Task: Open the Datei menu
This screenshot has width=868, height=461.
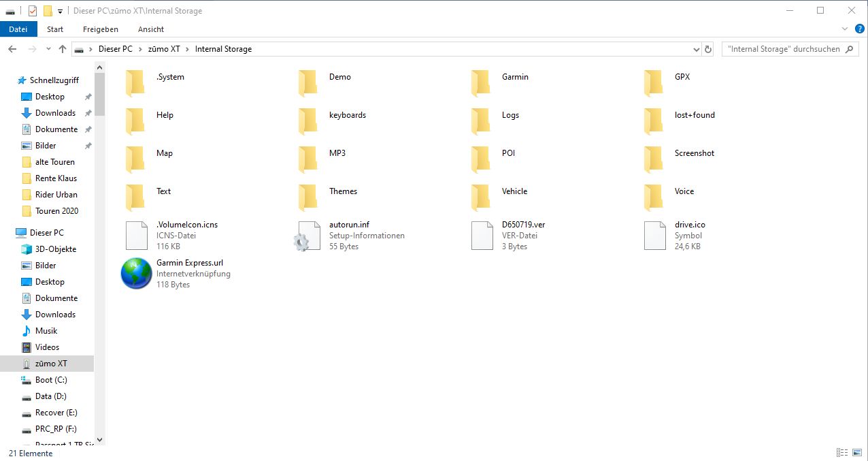Action: tap(18, 29)
